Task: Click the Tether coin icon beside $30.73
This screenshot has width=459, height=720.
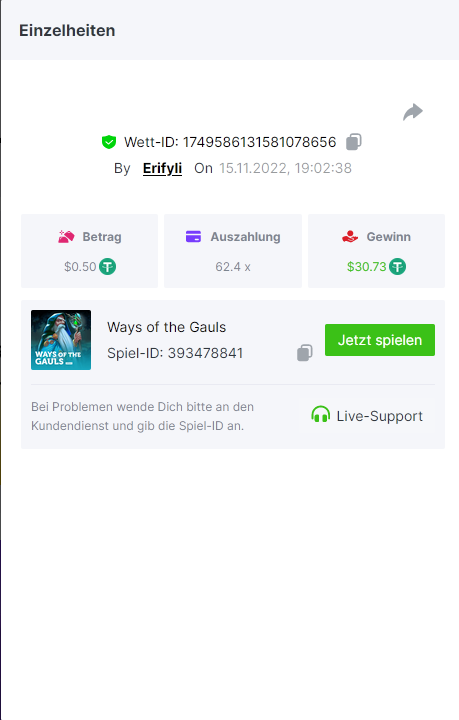Action: (397, 267)
